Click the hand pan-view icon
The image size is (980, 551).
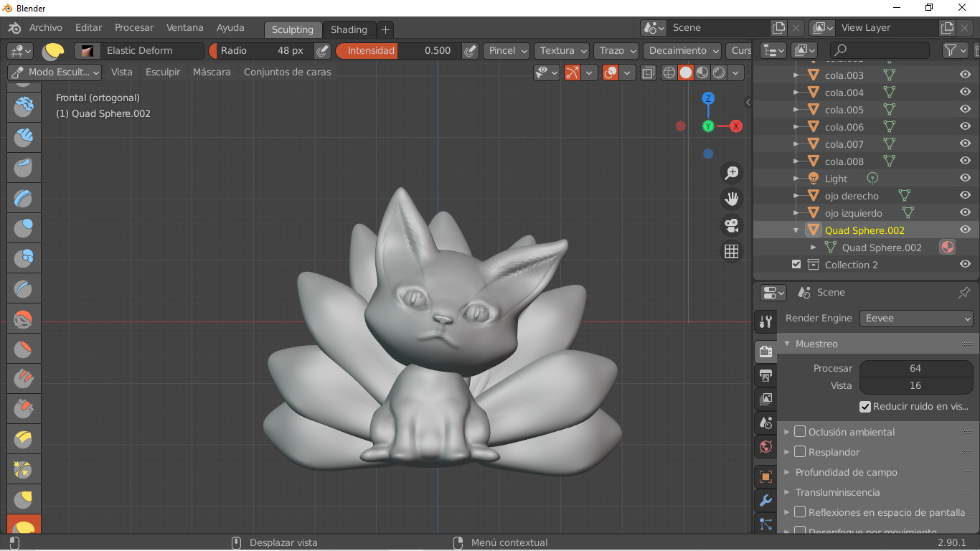[x=731, y=199]
